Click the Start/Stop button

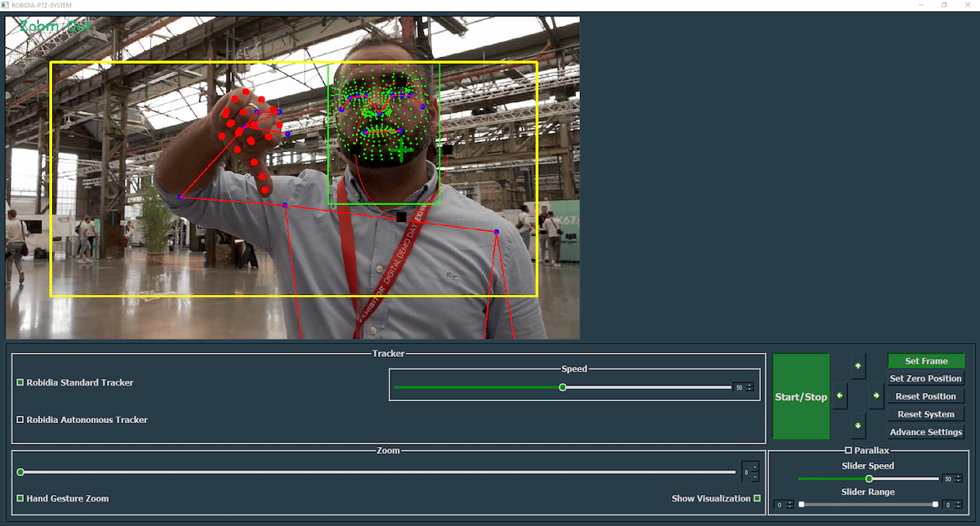[x=801, y=397]
